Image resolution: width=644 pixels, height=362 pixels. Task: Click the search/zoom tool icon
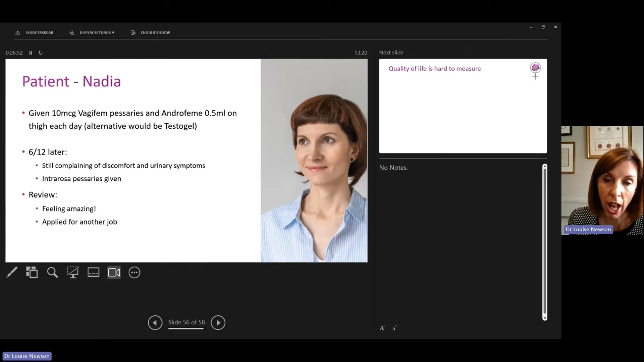point(53,272)
